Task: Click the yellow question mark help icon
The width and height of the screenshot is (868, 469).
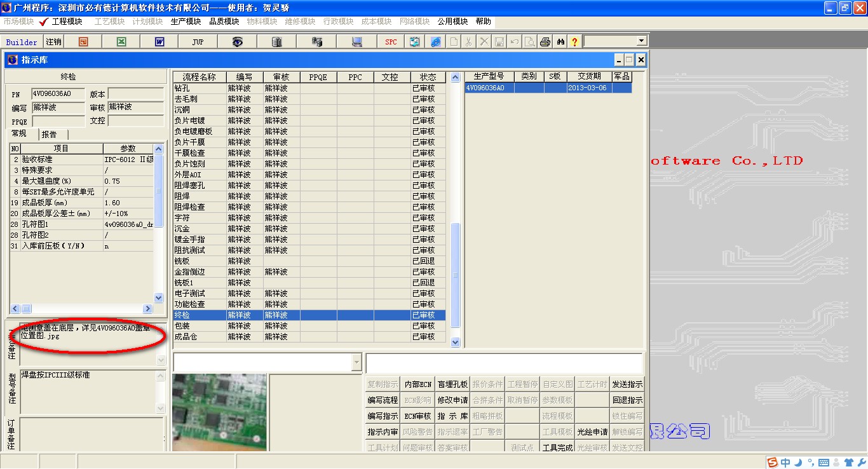Action: (x=574, y=41)
